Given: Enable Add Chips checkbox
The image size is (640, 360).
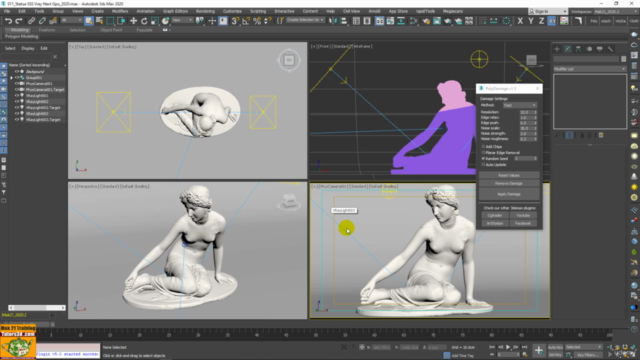Looking at the screenshot, I should 483,147.
